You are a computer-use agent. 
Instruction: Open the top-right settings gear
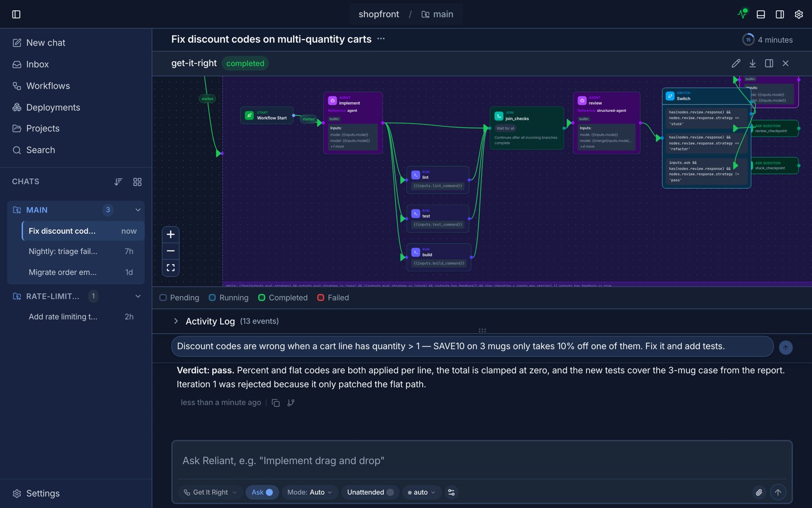(799, 14)
